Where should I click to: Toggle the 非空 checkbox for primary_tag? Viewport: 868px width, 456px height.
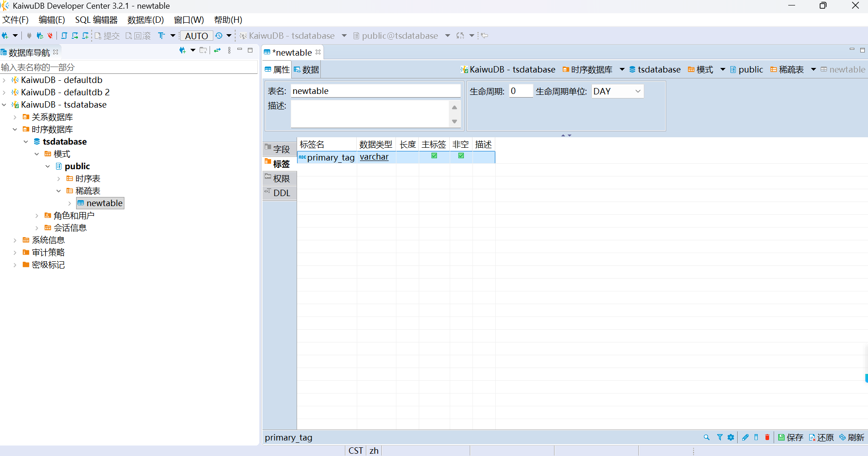(x=461, y=156)
